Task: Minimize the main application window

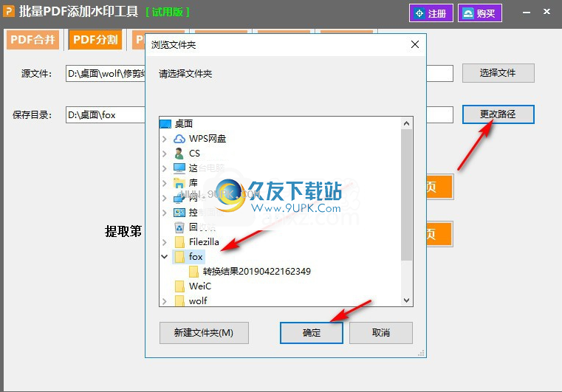Action: tap(527, 13)
